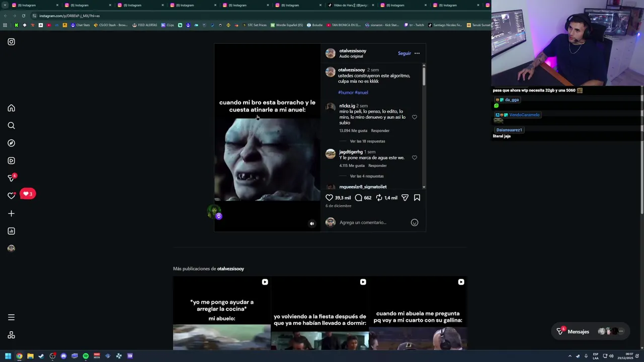Open Chrome from the taskbar

point(19,356)
